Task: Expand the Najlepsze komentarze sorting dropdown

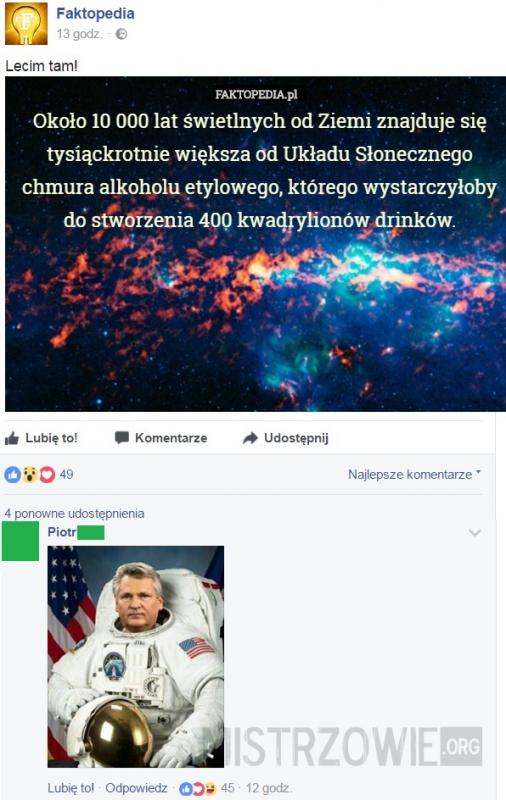Action: [x=414, y=474]
